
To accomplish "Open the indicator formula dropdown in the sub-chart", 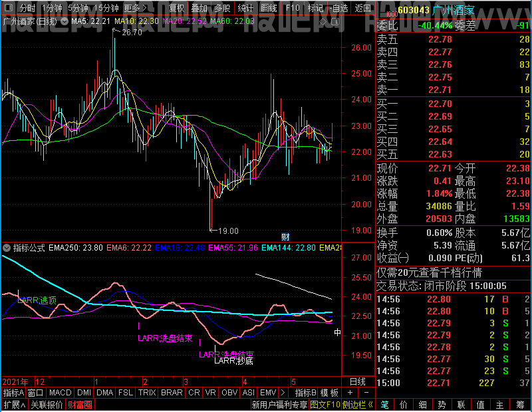I will pos(7,248).
